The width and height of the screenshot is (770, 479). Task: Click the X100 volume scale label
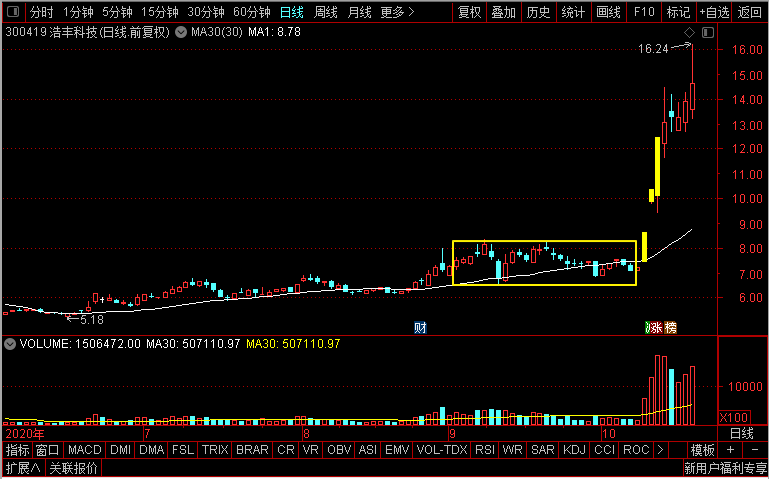point(733,416)
